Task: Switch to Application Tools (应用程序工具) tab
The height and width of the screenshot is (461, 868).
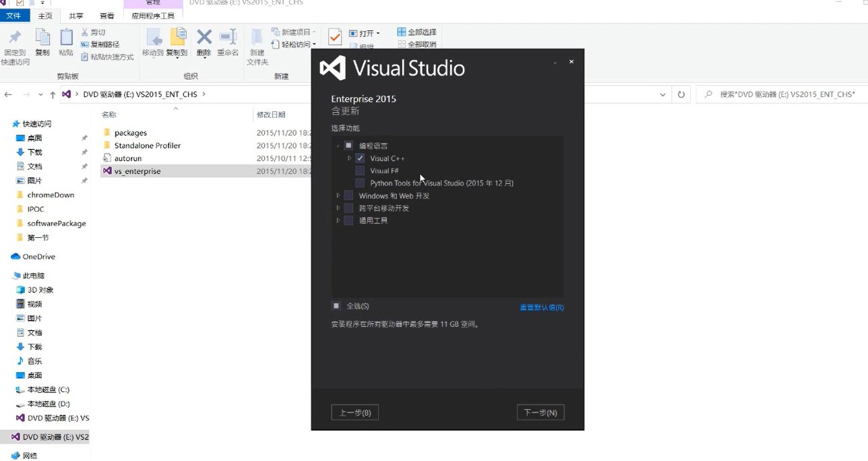Action: pyautogui.click(x=153, y=16)
